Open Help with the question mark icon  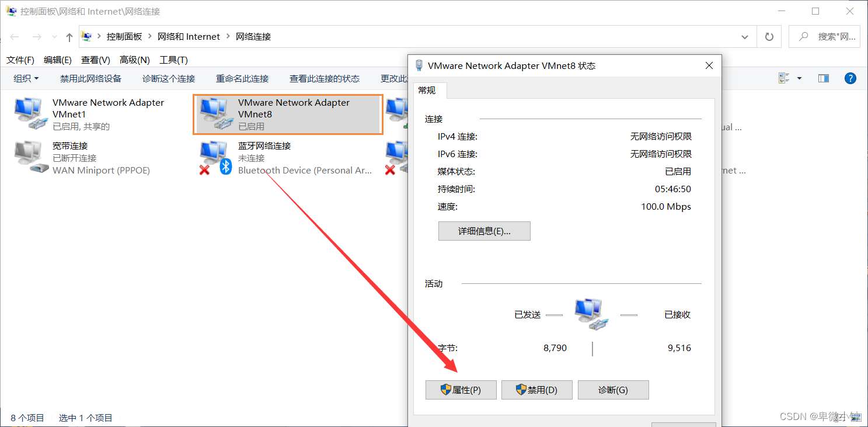pos(850,78)
